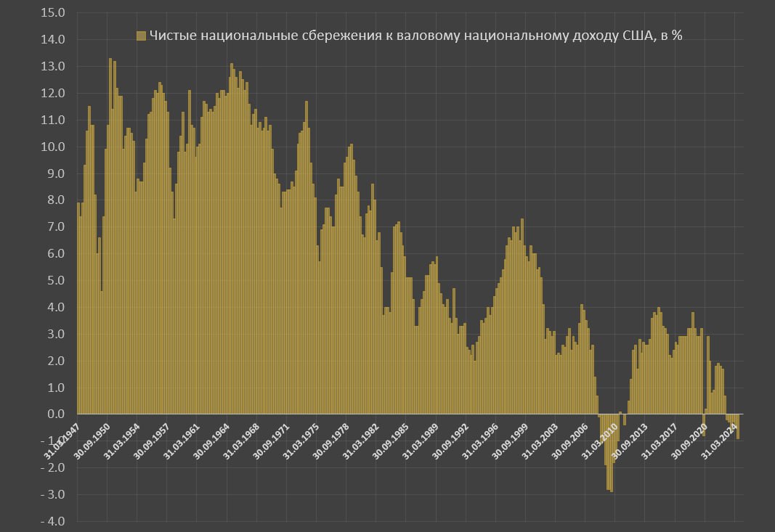Click the 10.0 y-axis label
The height and width of the screenshot is (532, 775).
(55, 147)
